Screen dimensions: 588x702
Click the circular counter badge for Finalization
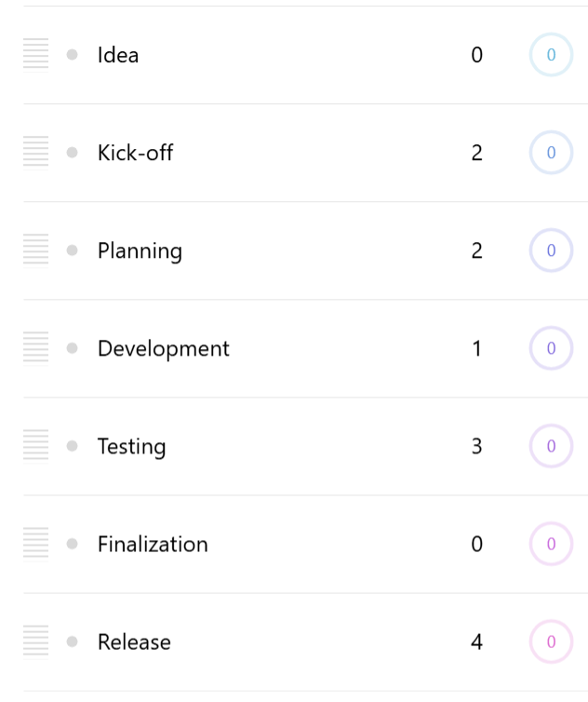551,544
